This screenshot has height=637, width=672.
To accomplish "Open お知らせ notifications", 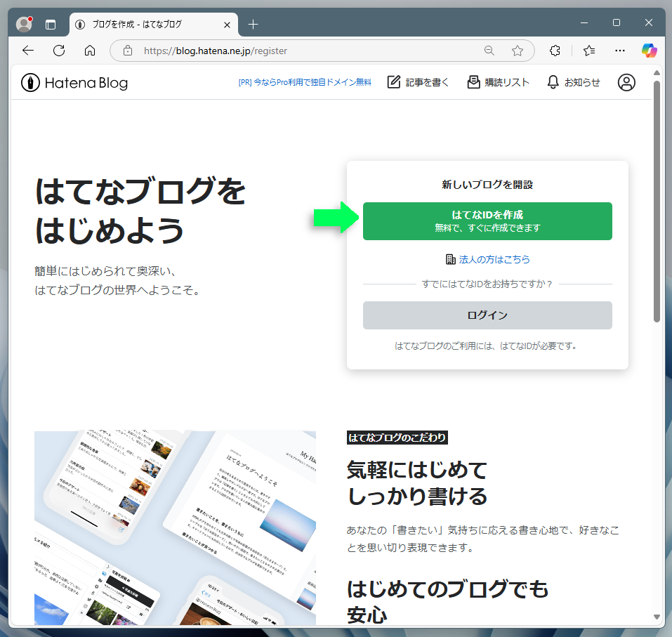I will 574,82.
